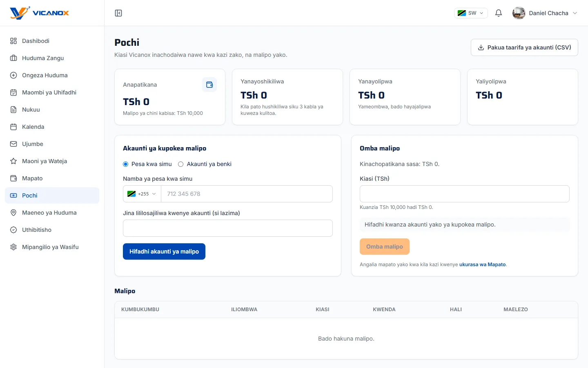Viewport: 588px width, 368px height.
Task: Click Hifadhi akaunti ya malipo button
Action: 164,251
